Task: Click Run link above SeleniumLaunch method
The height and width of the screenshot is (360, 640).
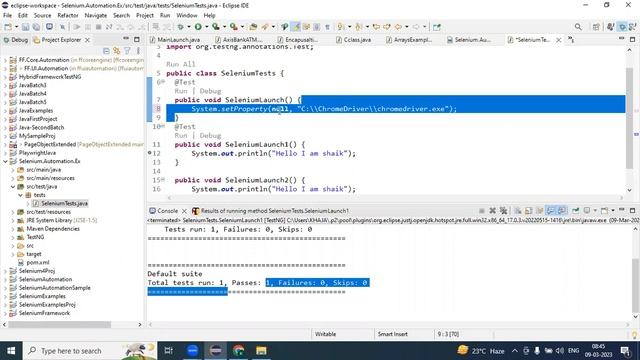Action: tap(180, 91)
